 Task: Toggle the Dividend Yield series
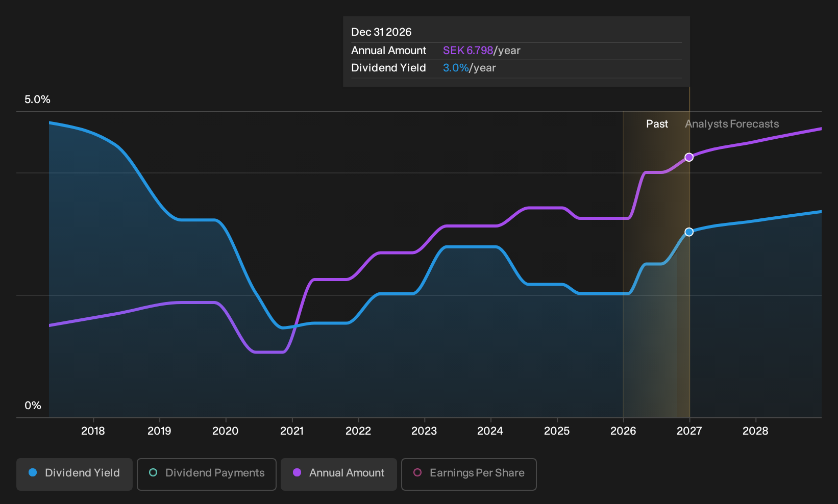tap(75, 474)
